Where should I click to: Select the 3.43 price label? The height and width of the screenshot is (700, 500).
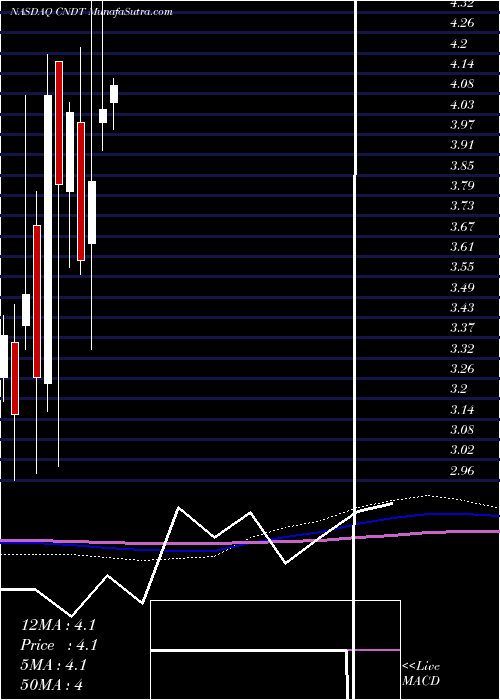(x=462, y=308)
